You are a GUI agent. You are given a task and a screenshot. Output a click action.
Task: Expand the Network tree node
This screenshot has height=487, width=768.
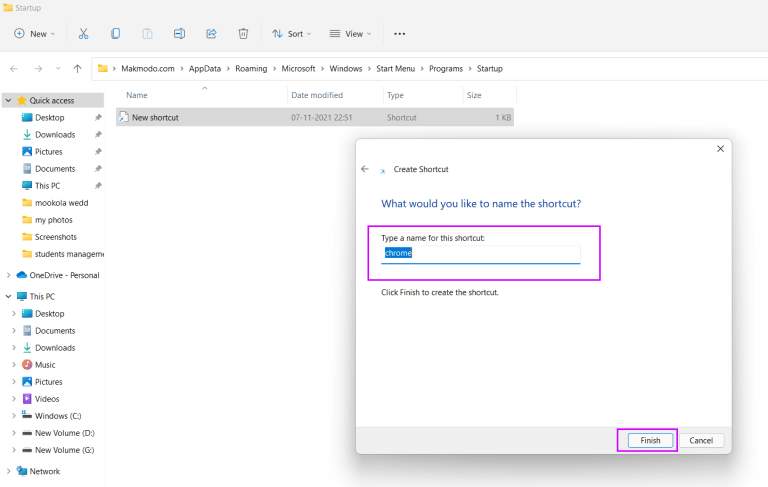[9, 471]
